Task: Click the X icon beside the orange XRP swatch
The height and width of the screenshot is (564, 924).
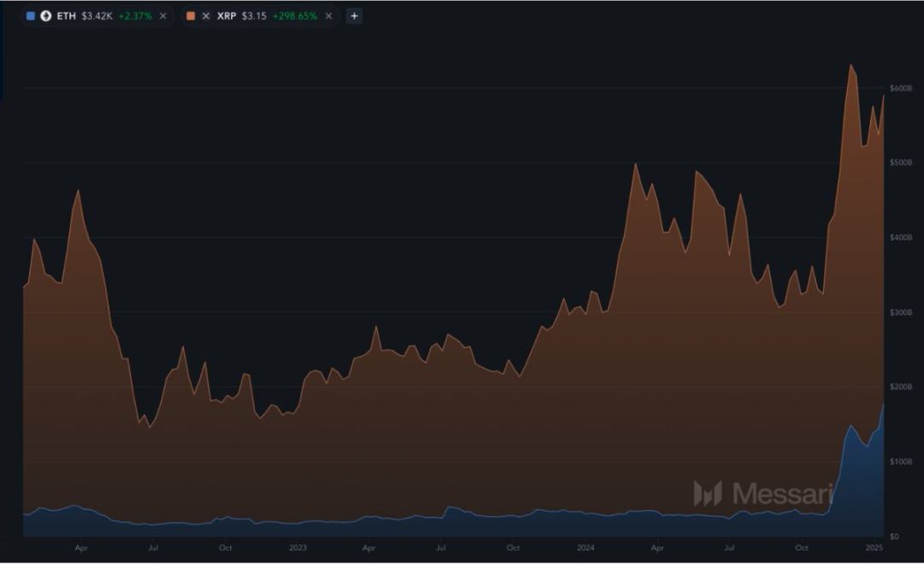Action: point(206,15)
